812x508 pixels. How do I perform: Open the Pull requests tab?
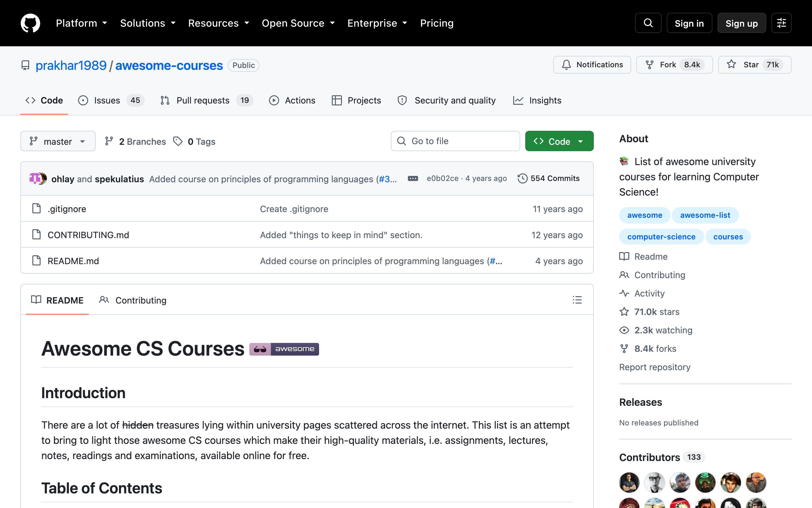coord(207,100)
